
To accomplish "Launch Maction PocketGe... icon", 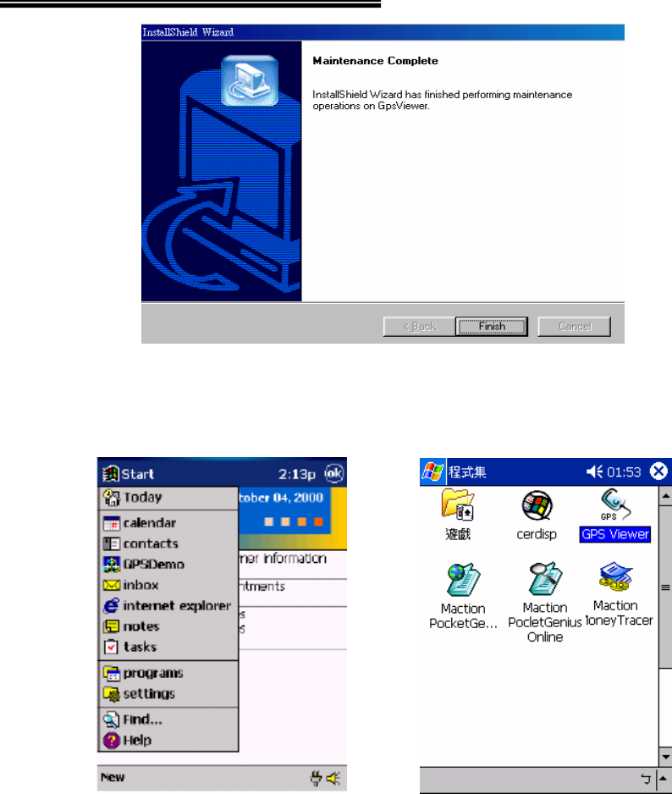I will (463, 597).
